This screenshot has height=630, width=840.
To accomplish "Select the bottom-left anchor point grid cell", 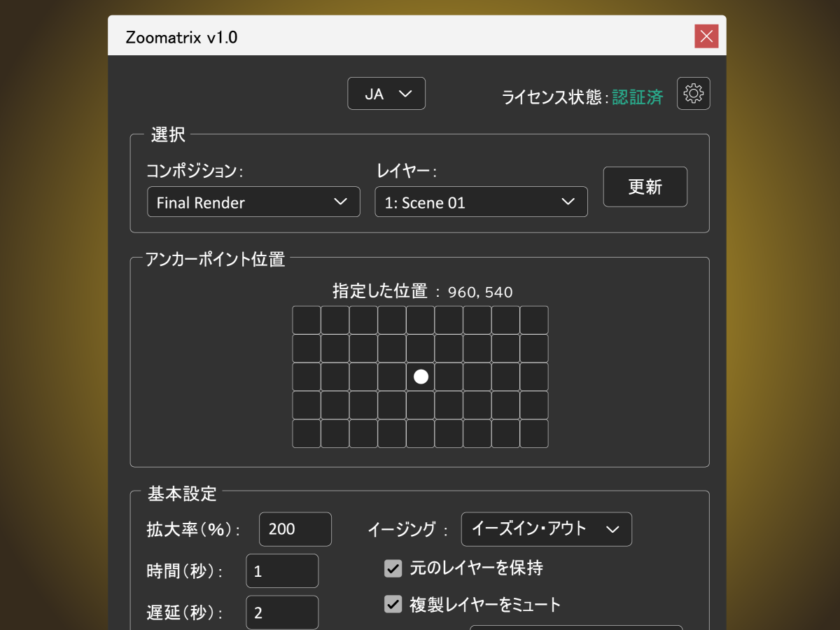I will 307,433.
